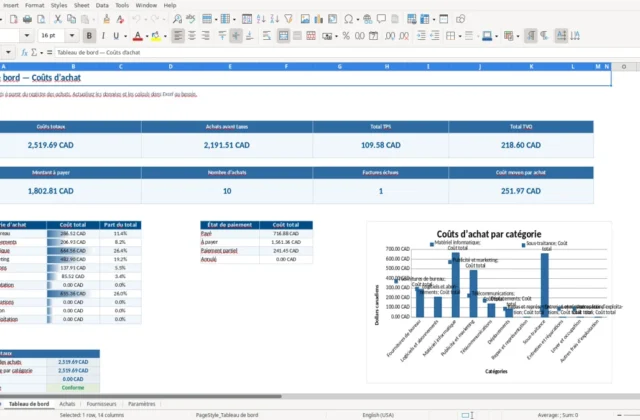The image size is (640, 420).
Task: Click the formula input line
Action: coord(347,52)
